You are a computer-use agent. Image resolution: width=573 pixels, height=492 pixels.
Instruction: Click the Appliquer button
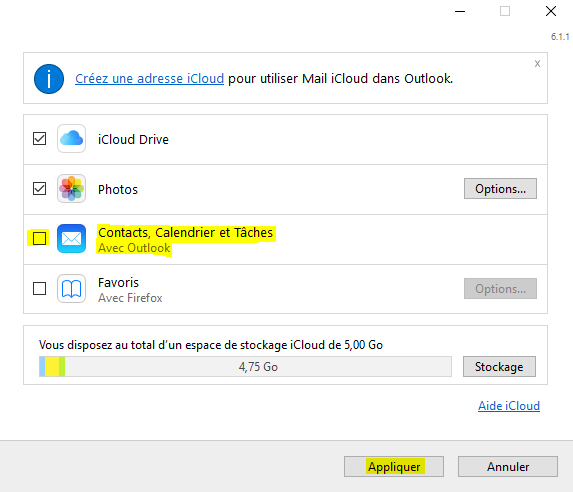(394, 466)
